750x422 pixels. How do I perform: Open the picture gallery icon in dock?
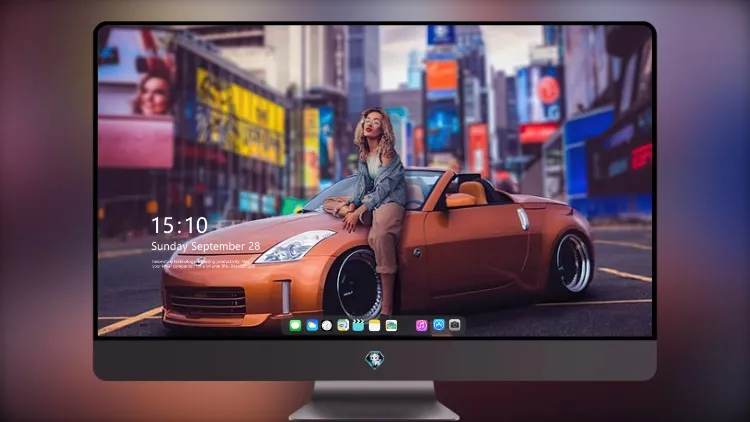pos(391,325)
